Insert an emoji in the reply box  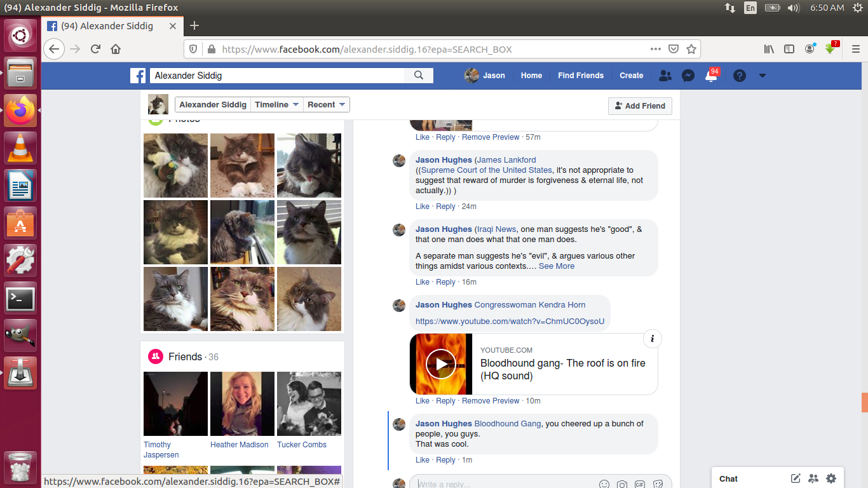pos(604,484)
